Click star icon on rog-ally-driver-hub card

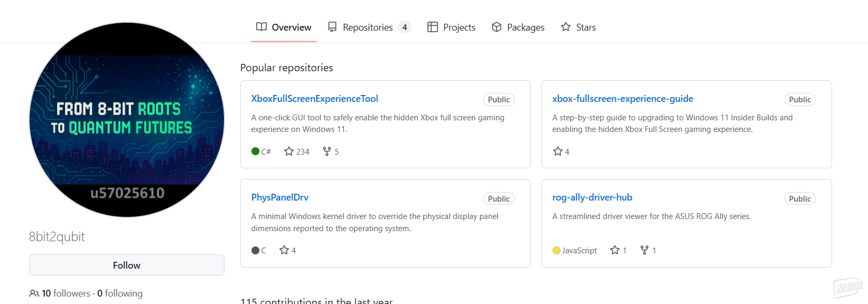click(615, 250)
